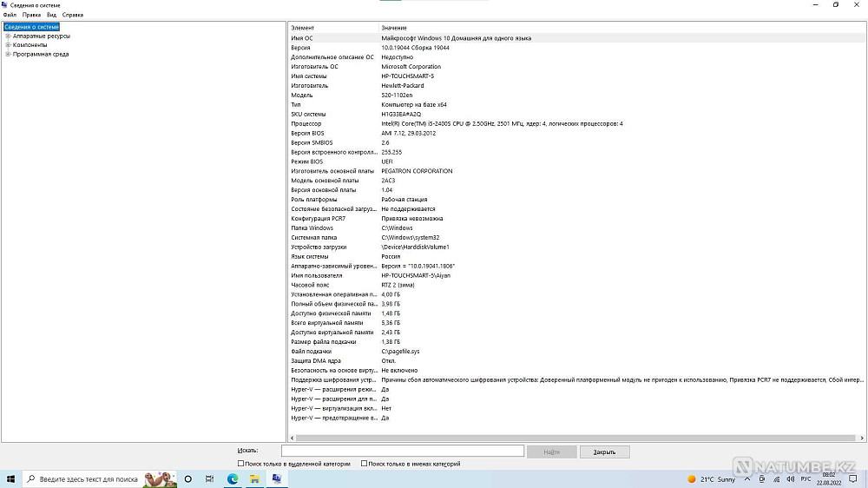Select the SKU системы row
The image size is (868, 488).
[x=577, y=114]
